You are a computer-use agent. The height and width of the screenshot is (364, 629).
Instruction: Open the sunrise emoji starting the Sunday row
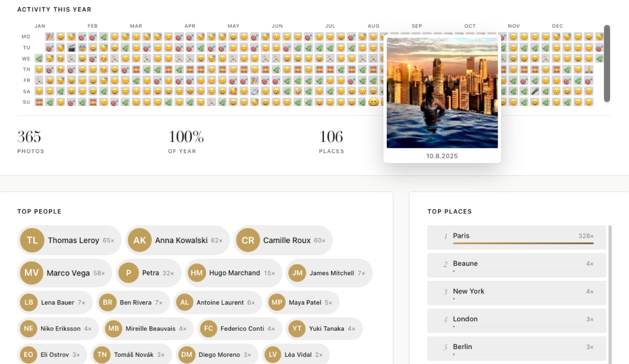(x=39, y=102)
